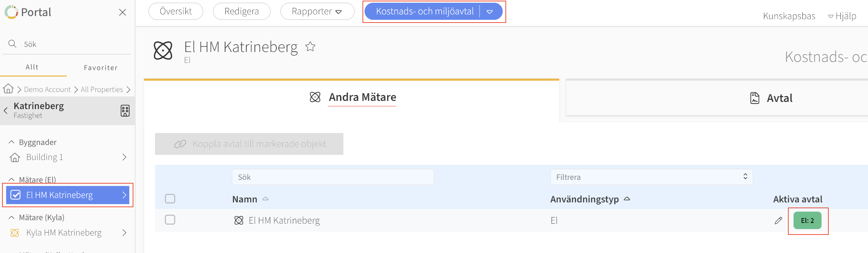Collapse the Byggnader section

pyautogui.click(x=12, y=142)
